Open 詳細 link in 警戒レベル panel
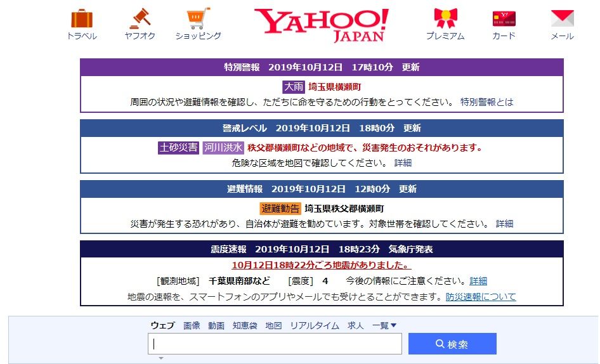 (403, 163)
